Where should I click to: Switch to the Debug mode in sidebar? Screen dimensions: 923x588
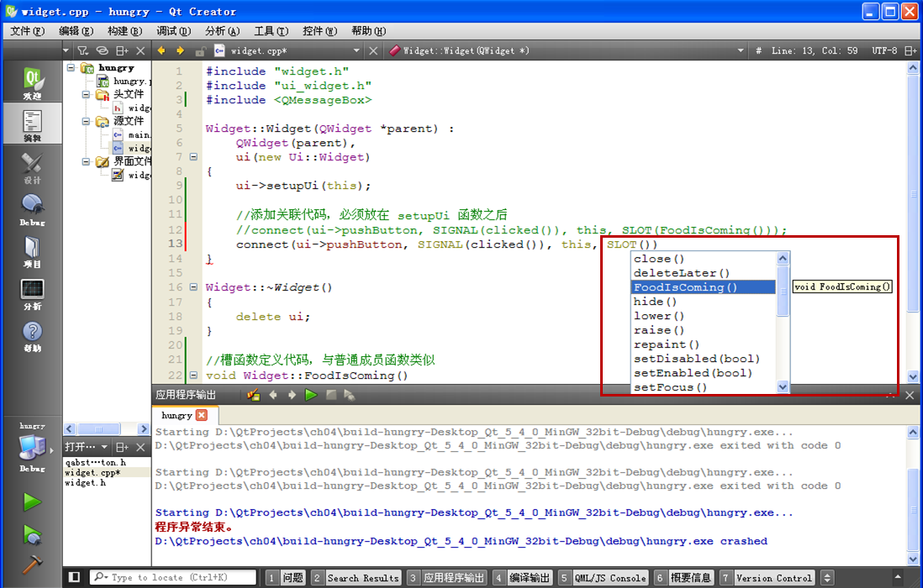point(33,210)
